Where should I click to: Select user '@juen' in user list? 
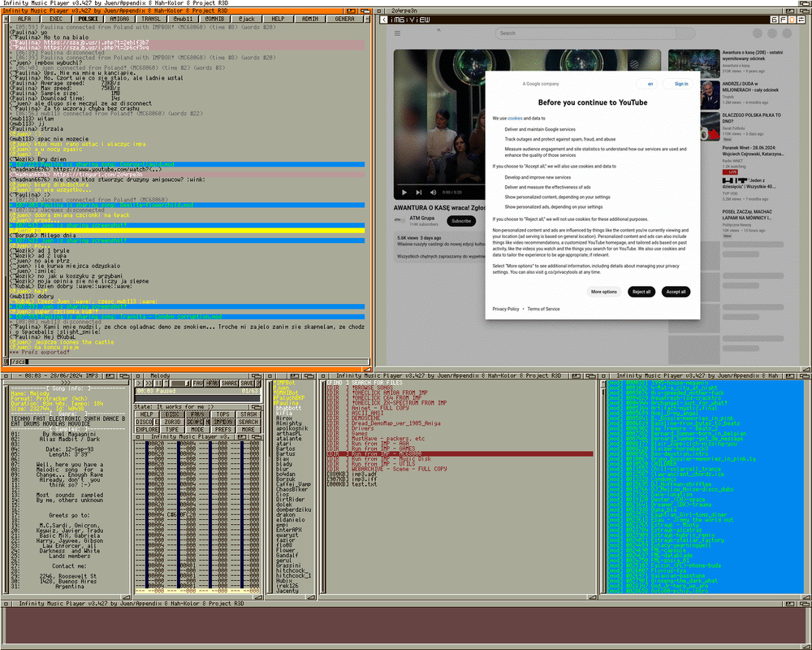(281, 388)
